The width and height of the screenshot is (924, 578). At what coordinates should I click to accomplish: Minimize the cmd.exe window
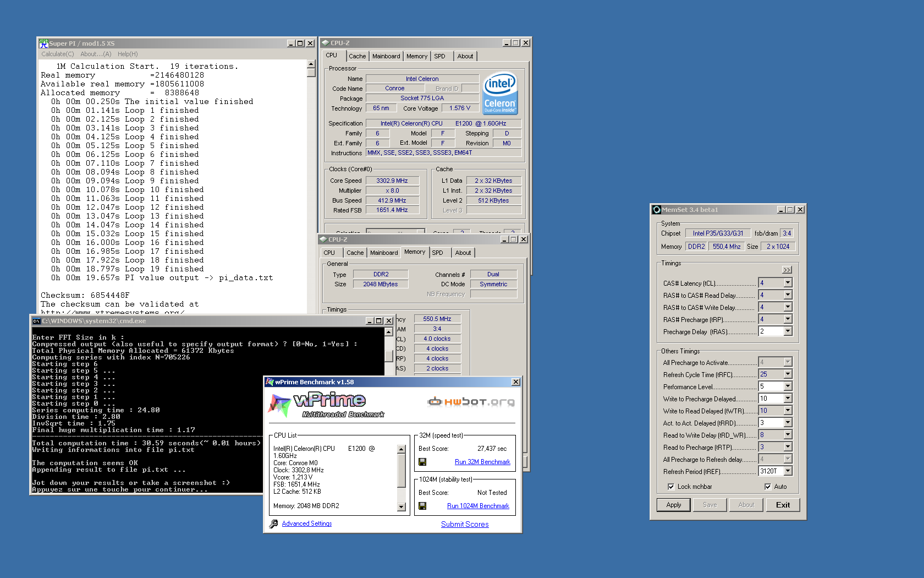click(370, 321)
